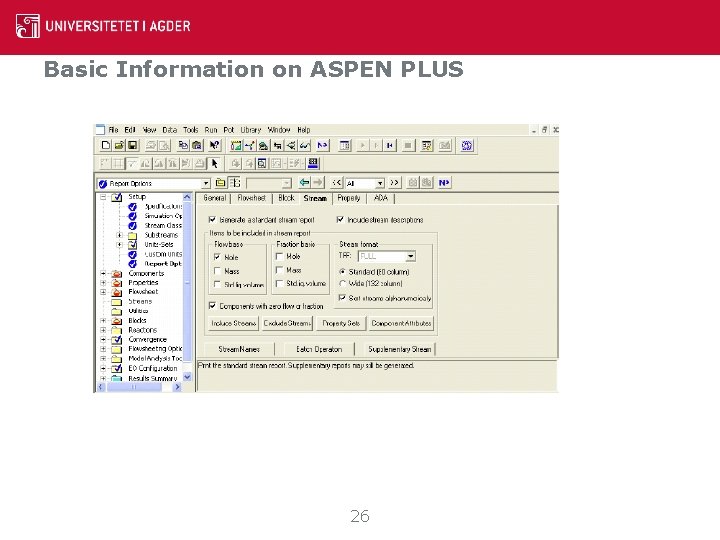
Task: Select Wide (132 column) radio option
Action: coord(343,284)
